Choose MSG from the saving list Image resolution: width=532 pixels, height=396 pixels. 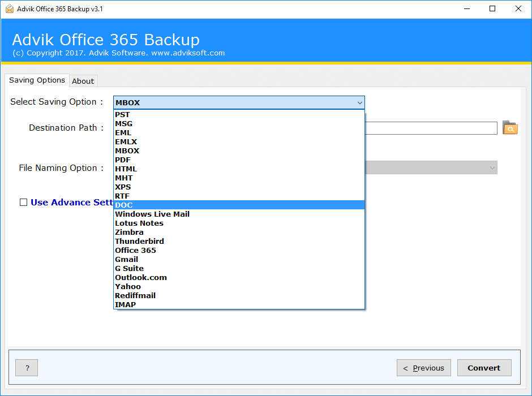[x=239, y=124]
